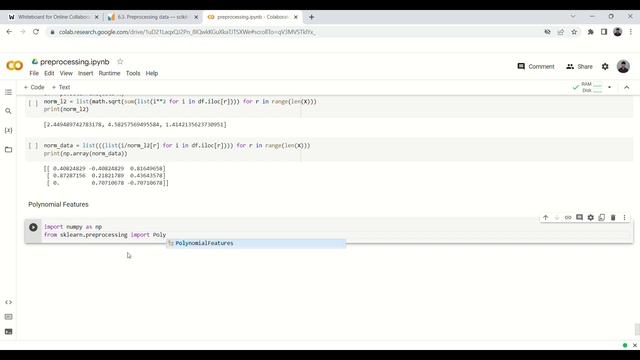Run the norm_data code cell
640x360 pixels.
point(33,146)
